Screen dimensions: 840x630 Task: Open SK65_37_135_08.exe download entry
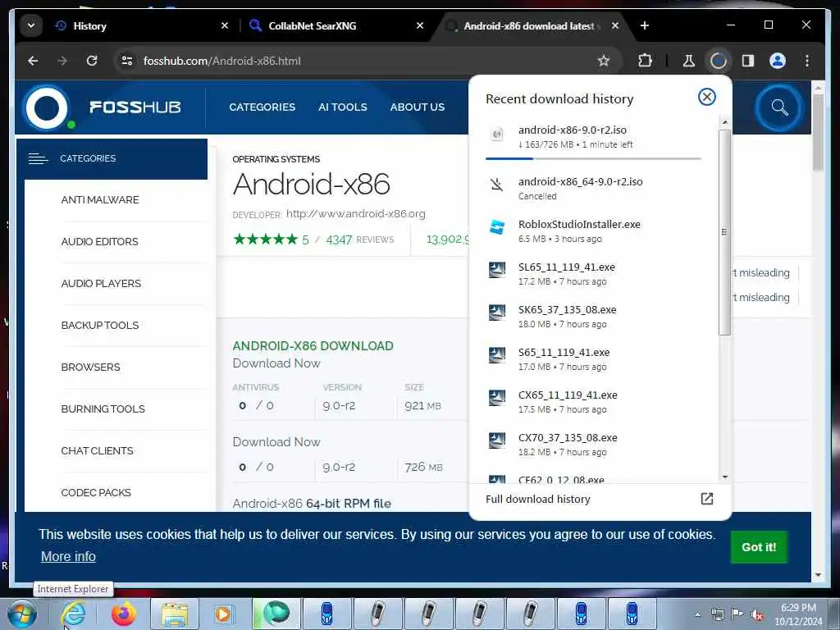pyautogui.click(x=593, y=317)
